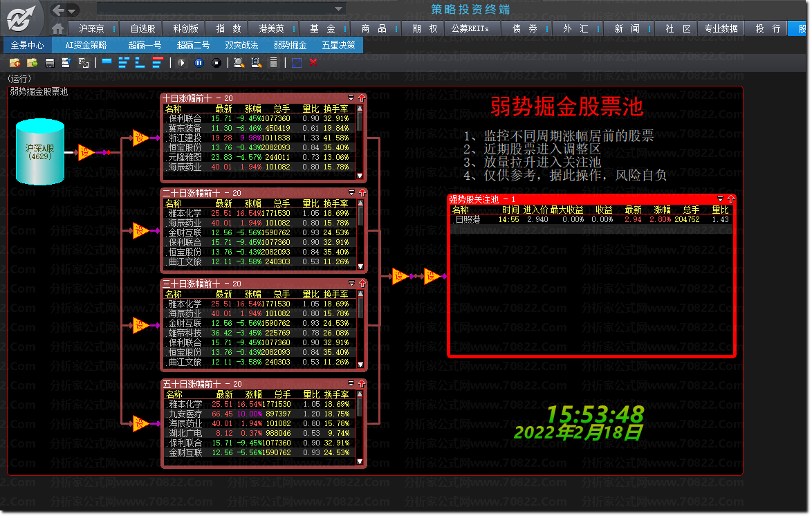Click the back arrow button

[x=58, y=10]
